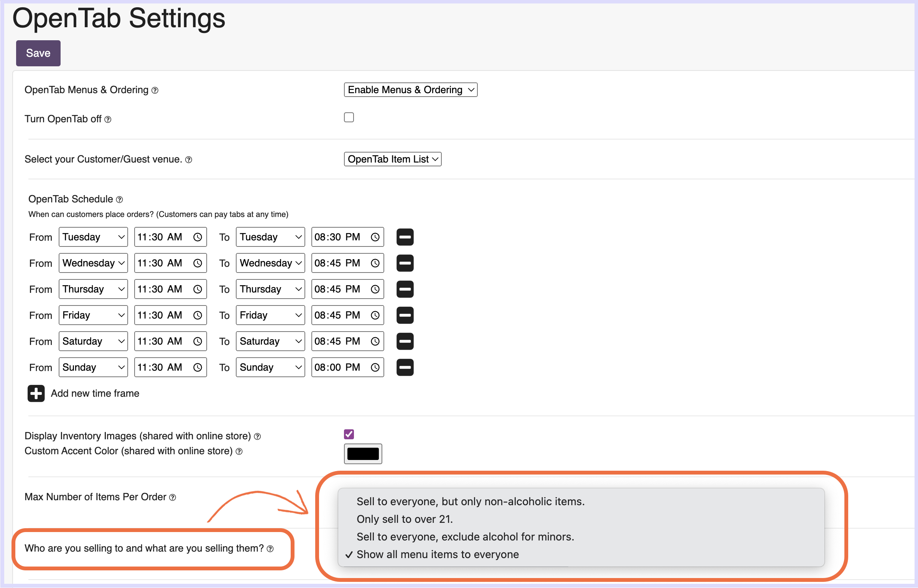Image resolution: width=918 pixels, height=588 pixels.
Task: Open clock picker for Tuesday start time
Action: pyautogui.click(x=197, y=237)
